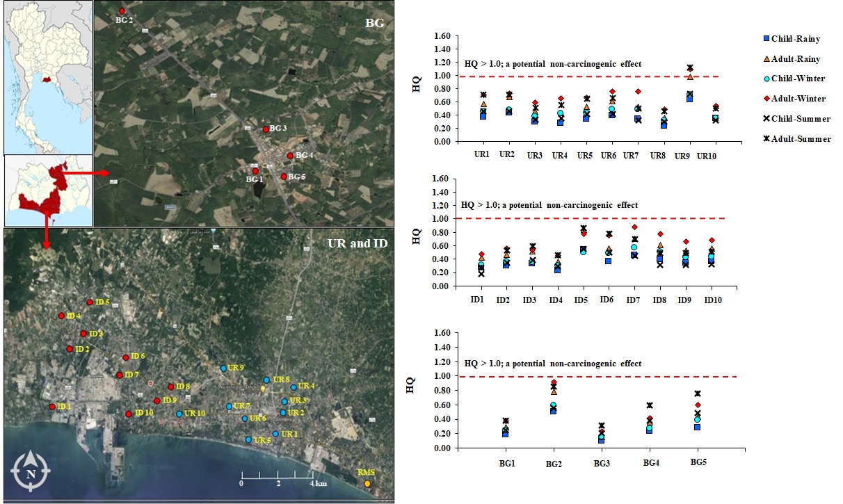Click the ID 1 marker near the coast
The width and height of the screenshot is (843, 504).
pos(52,407)
